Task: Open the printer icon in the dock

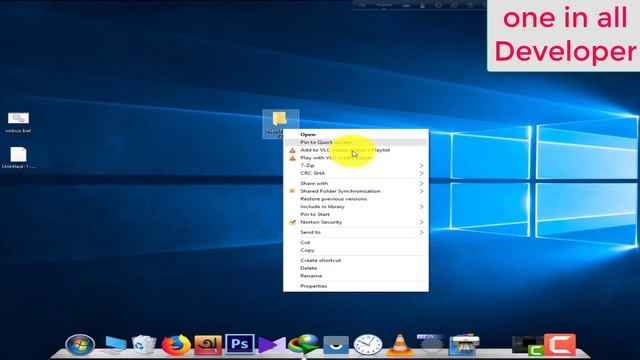Action: [x=464, y=345]
